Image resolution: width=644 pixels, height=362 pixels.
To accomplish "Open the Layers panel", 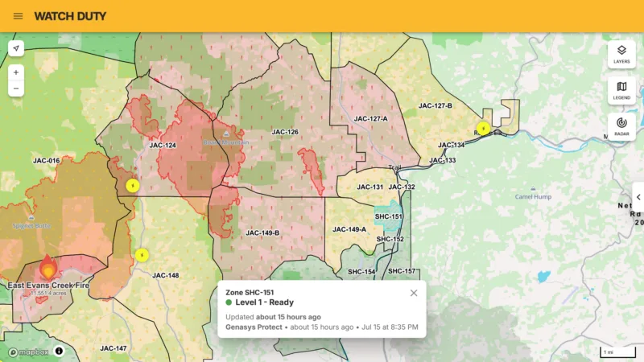I will point(621,54).
